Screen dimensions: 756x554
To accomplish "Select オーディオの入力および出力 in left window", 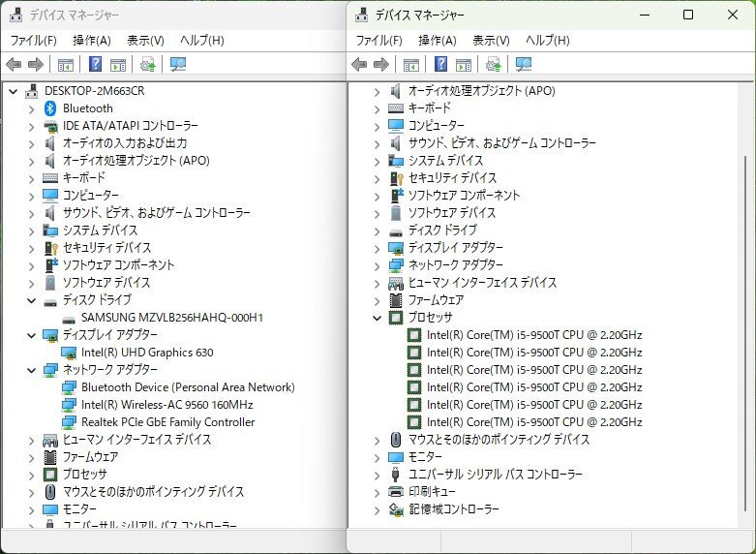I will (x=125, y=142).
